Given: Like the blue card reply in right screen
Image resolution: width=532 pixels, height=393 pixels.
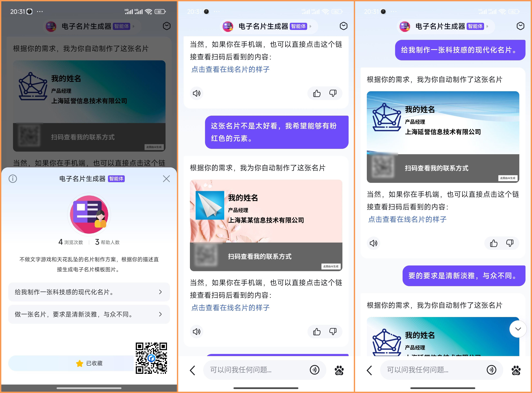Looking at the screenshot, I should click(x=493, y=243).
